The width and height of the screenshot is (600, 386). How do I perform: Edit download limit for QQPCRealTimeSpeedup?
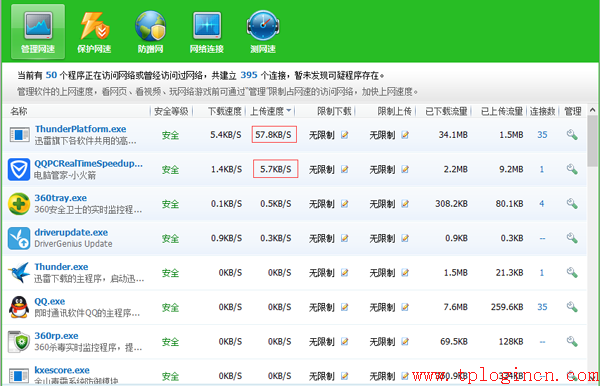tap(345, 169)
